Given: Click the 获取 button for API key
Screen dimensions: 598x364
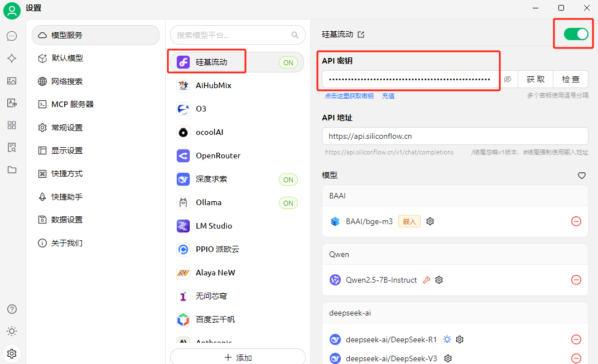Looking at the screenshot, I should (x=536, y=79).
